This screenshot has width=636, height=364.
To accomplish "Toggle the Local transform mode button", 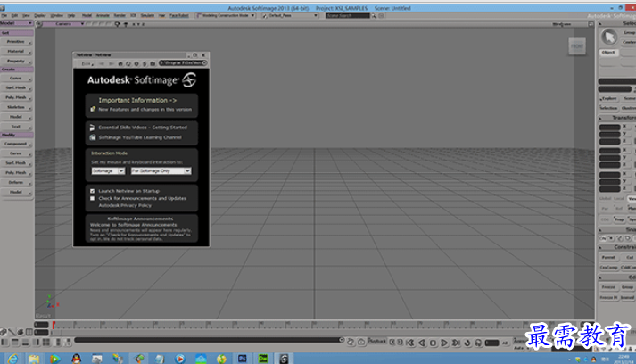I will [618, 198].
